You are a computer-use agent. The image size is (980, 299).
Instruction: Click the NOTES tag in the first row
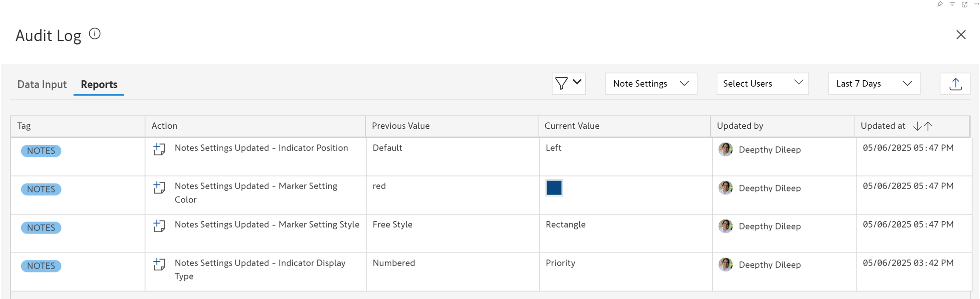[41, 151]
